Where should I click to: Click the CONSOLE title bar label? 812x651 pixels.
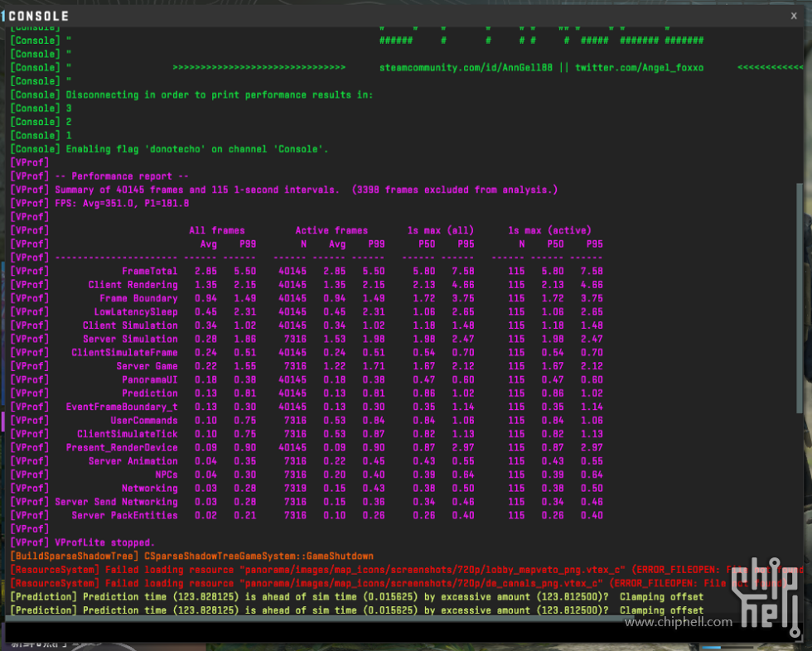[x=39, y=16]
